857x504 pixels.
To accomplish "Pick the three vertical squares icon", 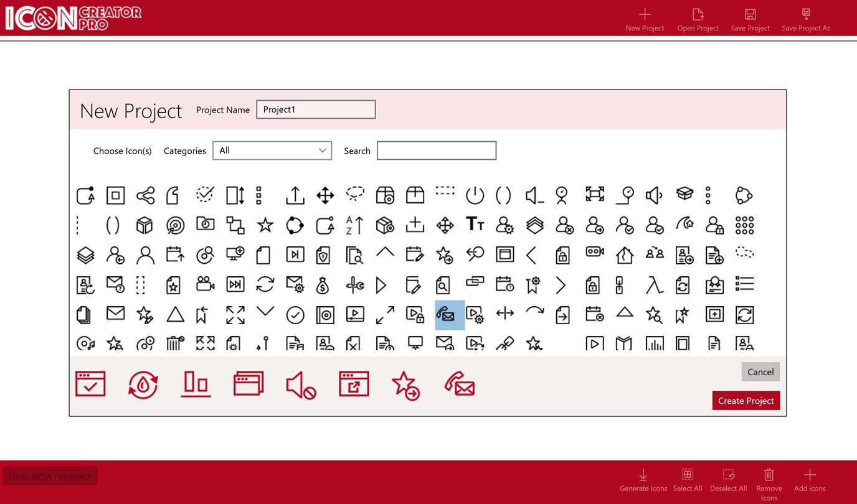I will click(259, 195).
